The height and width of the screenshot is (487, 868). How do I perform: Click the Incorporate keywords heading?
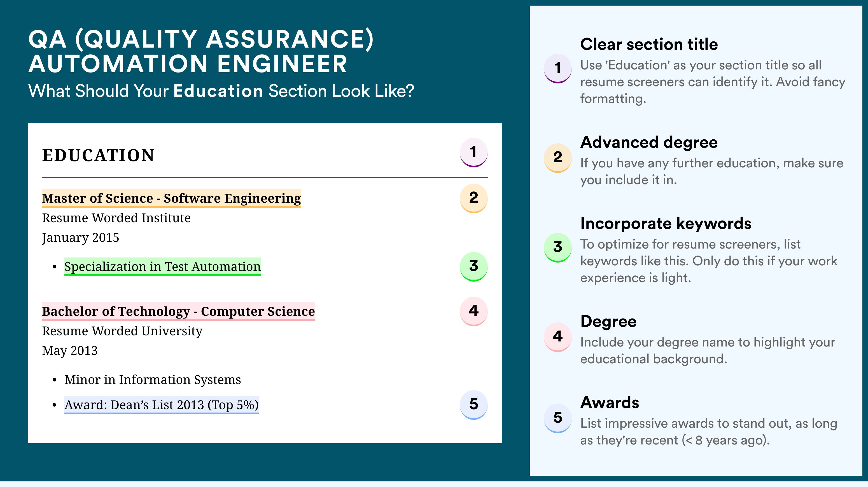(x=666, y=223)
